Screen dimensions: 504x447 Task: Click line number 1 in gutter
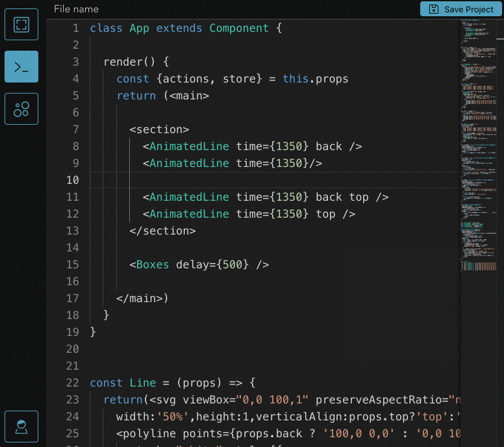click(x=76, y=29)
